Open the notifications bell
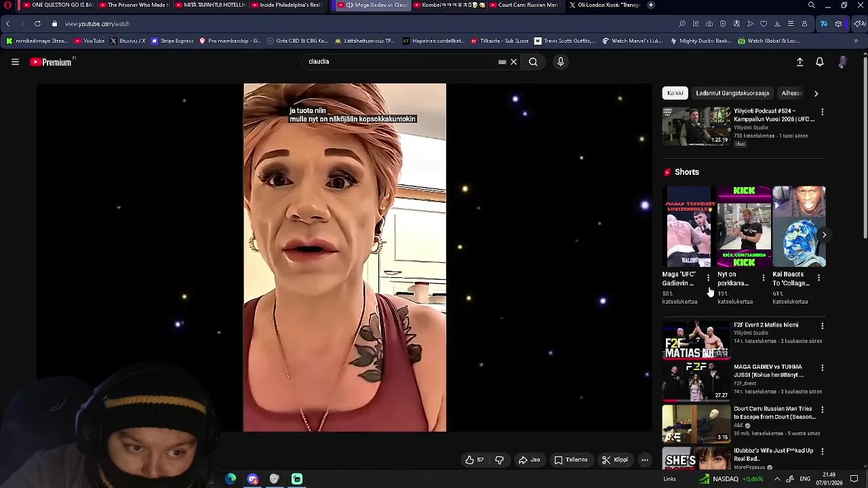Image resolution: width=868 pixels, height=488 pixels. coord(820,62)
